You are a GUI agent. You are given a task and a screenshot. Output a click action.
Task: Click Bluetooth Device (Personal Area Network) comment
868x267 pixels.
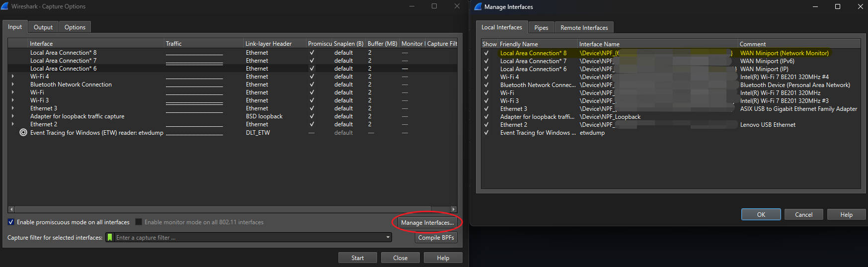tap(795, 85)
